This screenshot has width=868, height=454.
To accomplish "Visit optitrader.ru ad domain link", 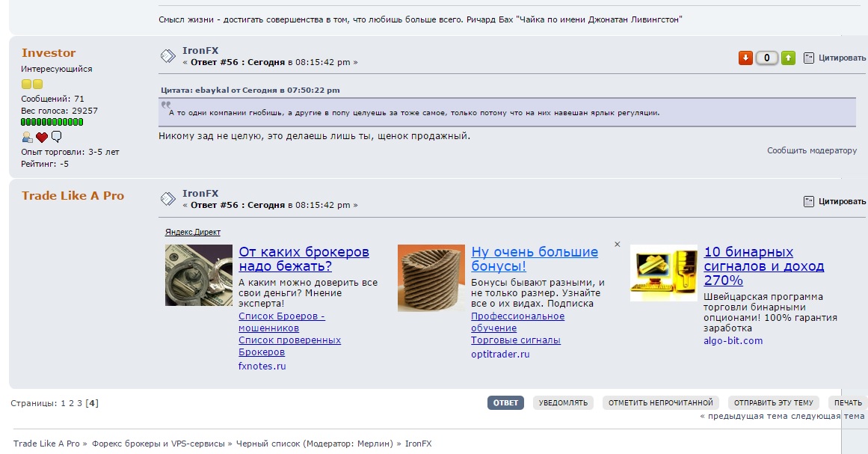I will tap(500, 354).
